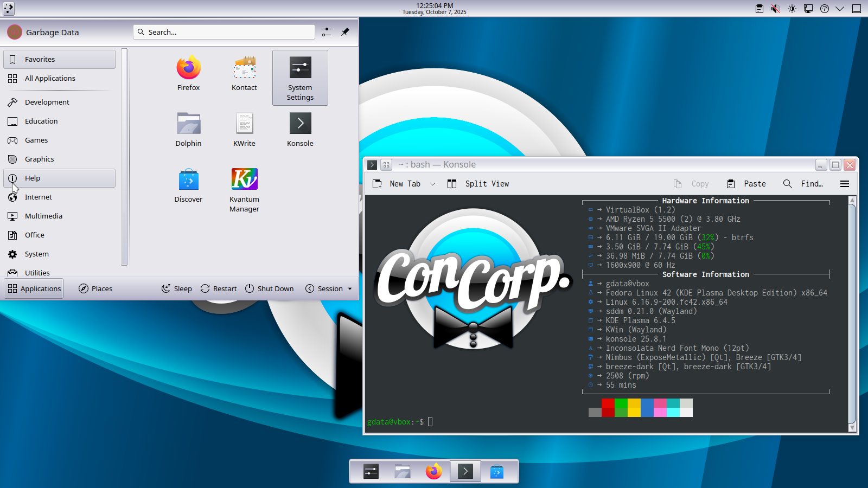The image size is (868, 488).
Task: Open Find in the Konsole toolbar
Action: pyautogui.click(x=803, y=184)
